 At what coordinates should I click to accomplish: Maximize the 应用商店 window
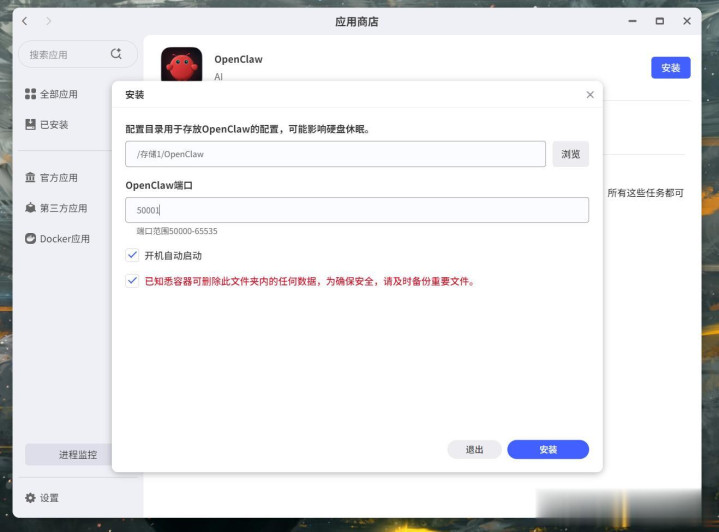(x=659, y=21)
